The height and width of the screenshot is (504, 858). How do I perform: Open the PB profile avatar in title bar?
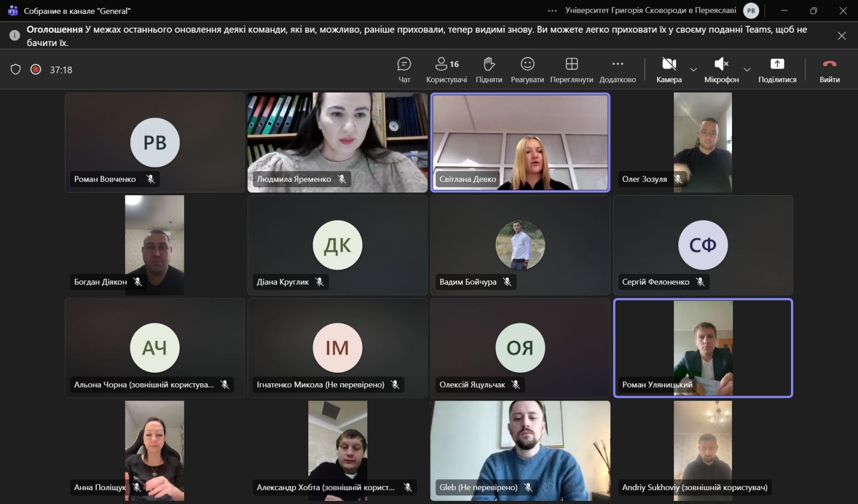coord(751,11)
